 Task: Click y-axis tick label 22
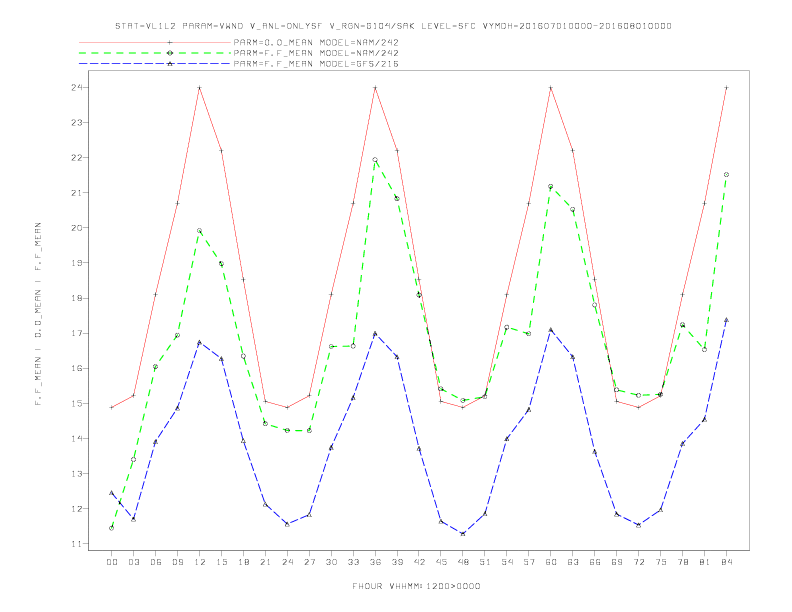[x=77, y=158]
